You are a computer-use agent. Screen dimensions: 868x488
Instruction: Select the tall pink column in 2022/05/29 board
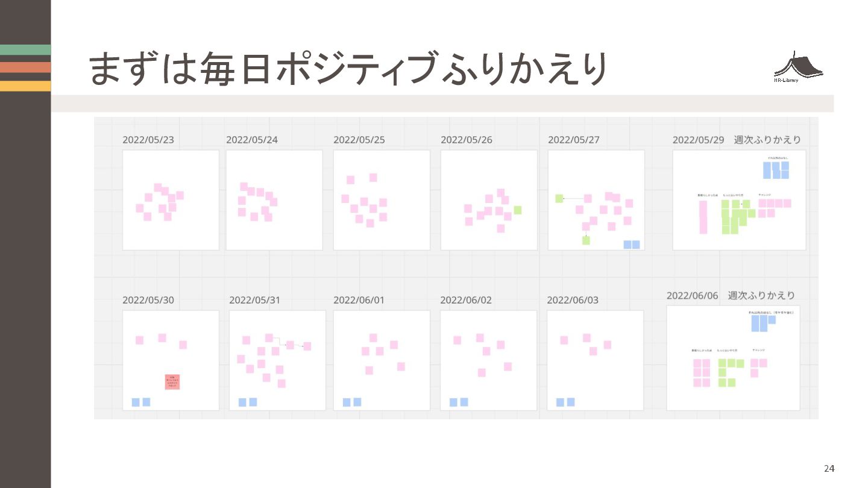703,217
